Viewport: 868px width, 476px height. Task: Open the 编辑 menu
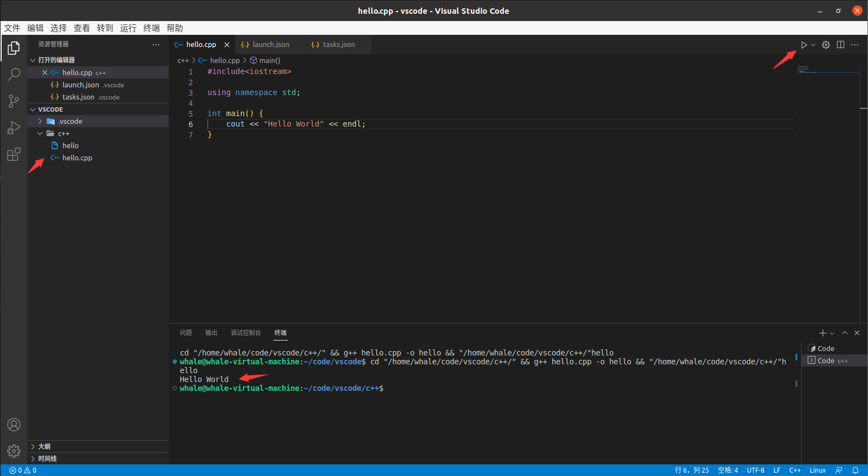coord(35,28)
